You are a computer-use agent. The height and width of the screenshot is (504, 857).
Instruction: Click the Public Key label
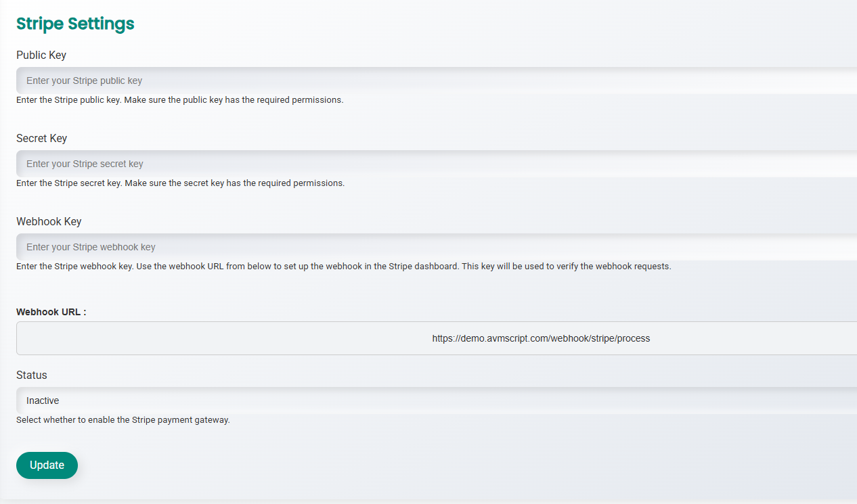(41, 55)
